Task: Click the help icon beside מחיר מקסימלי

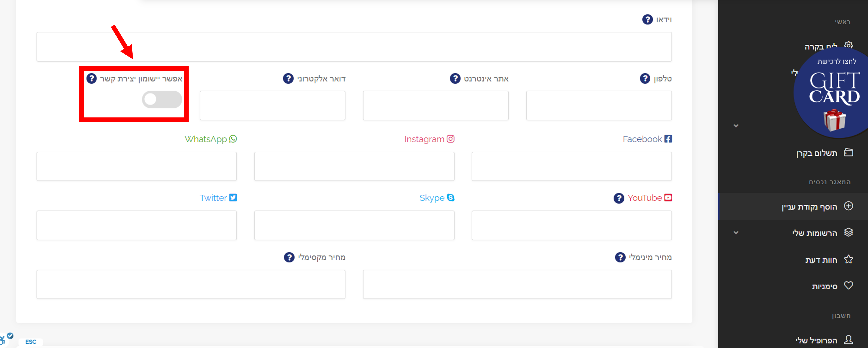Action: coord(289,258)
